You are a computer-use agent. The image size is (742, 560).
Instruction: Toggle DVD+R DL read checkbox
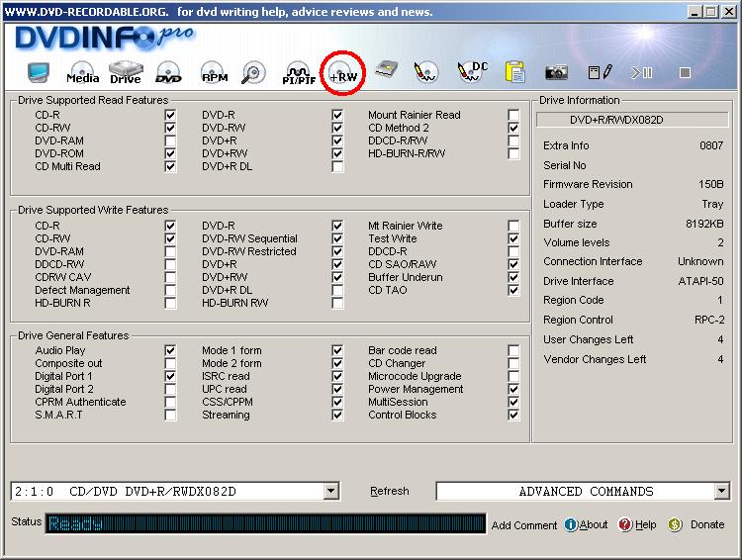point(337,166)
